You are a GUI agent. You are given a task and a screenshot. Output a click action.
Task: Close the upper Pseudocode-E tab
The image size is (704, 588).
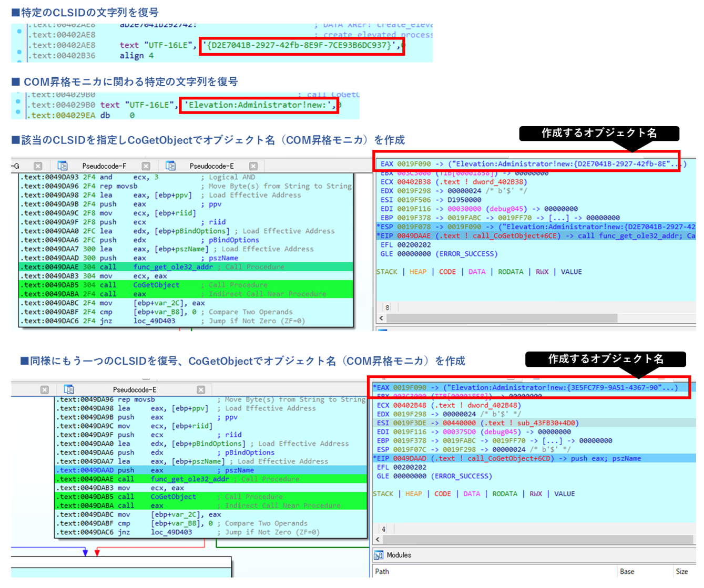click(x=253, y=166)
